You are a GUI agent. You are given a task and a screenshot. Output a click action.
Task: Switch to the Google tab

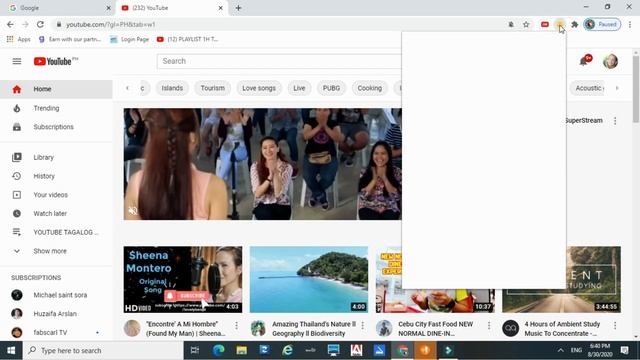click(57, 8)
